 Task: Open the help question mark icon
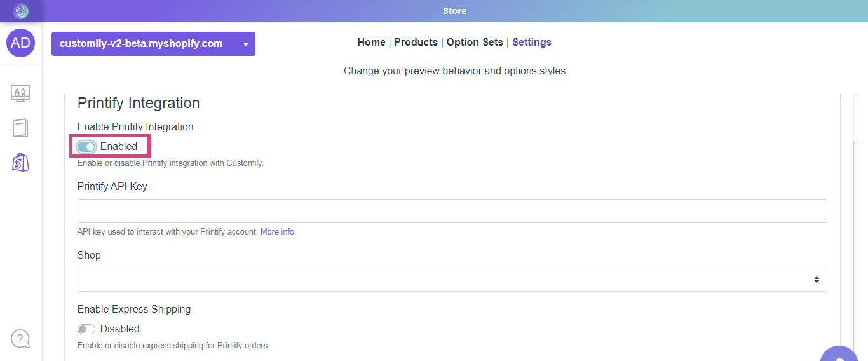(x=20, y=338)
